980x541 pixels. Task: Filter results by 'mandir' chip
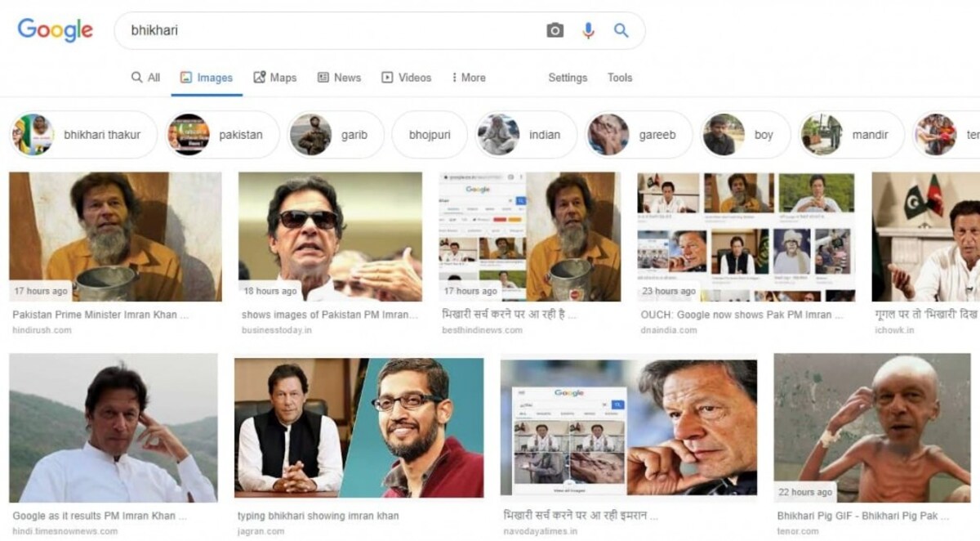click(x=852, y=135)
